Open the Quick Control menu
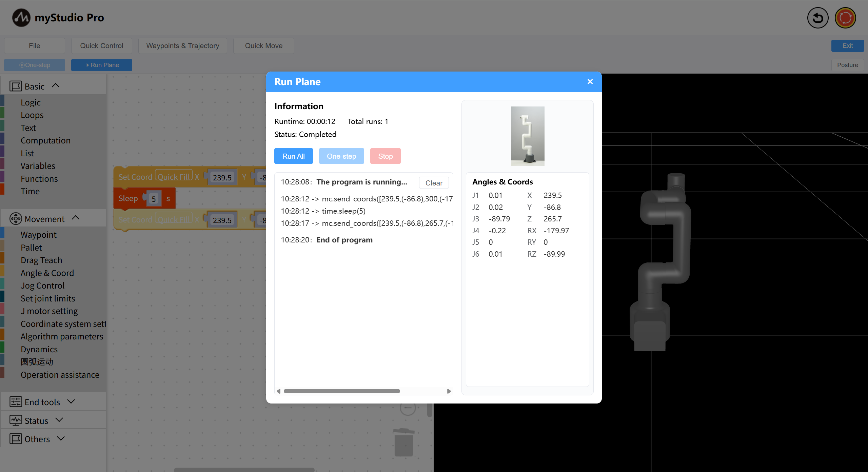Screen dimensions: 868x472 pos(101,46)
